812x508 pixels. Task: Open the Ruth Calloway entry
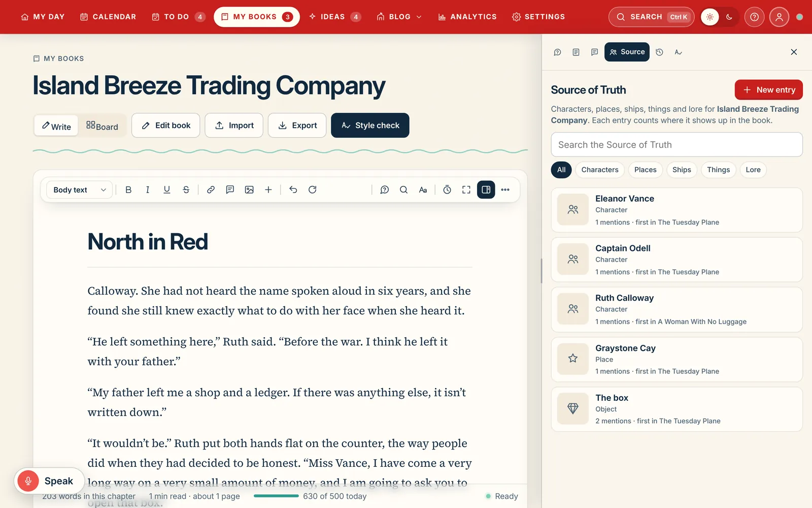pos(676,309)
